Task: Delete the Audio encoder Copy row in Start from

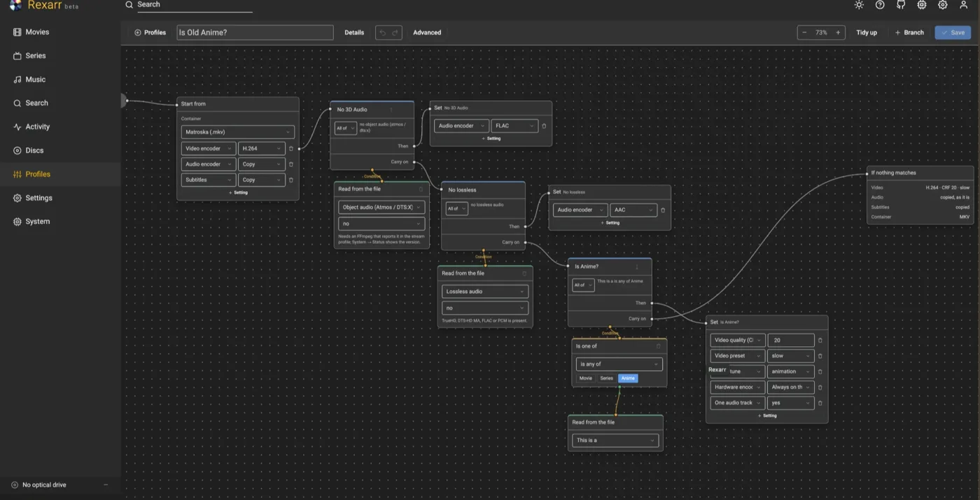Action: pyautogui.click(x=291, y=164)
